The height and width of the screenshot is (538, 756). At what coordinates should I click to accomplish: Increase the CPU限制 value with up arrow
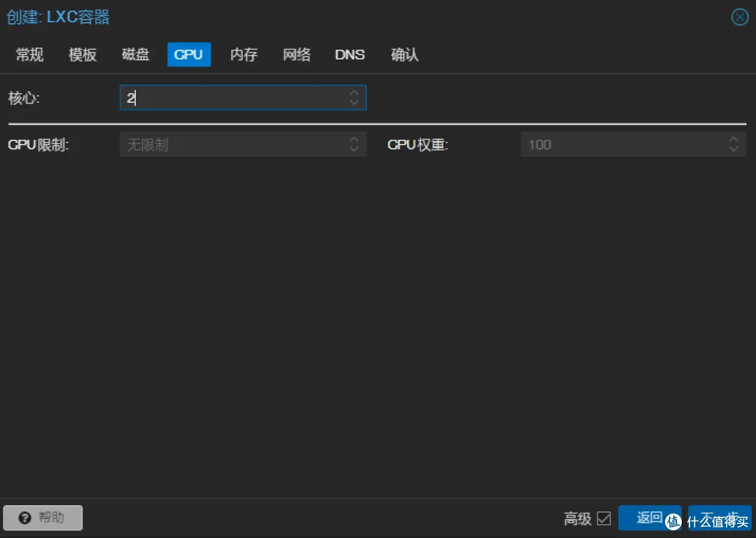(x=354, y=139)
